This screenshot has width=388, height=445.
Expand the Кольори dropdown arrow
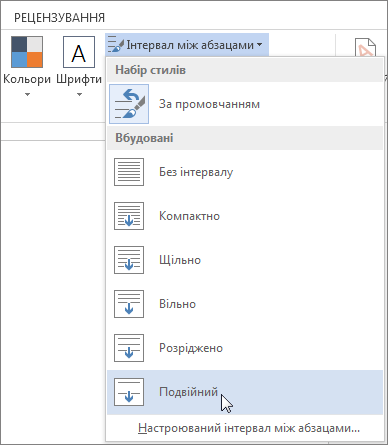click(x=27, y=95)
